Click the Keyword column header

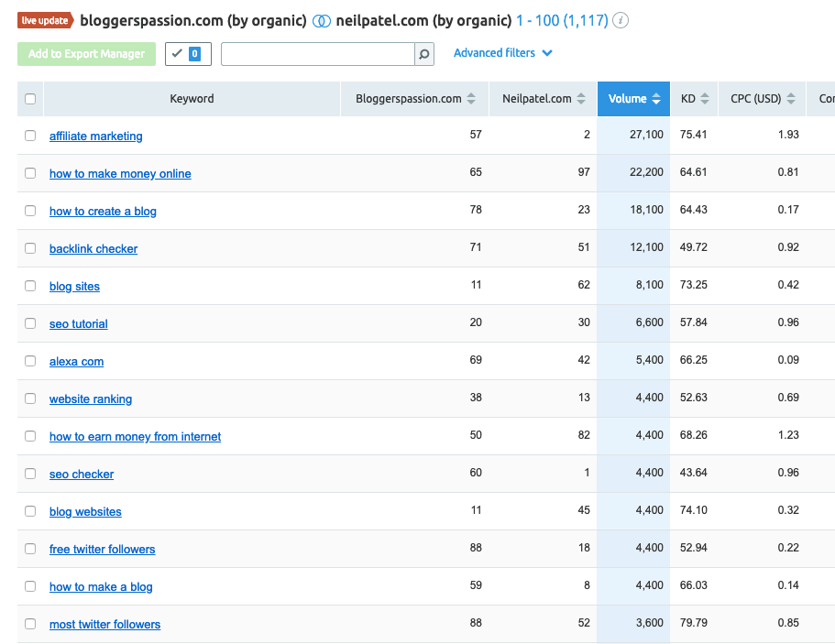pos(192,98)
